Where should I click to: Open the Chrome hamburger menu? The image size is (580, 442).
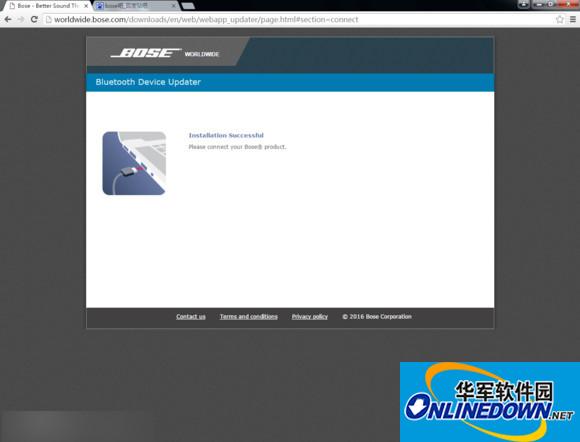click(x=573, y=19)
